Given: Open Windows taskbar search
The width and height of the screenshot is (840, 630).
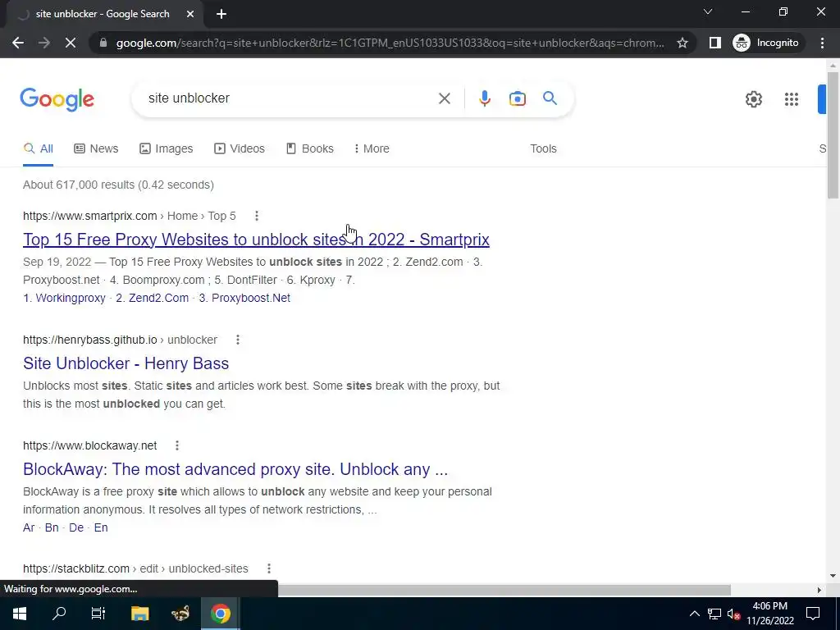Looking at the screenshot, I should (59, 614).
